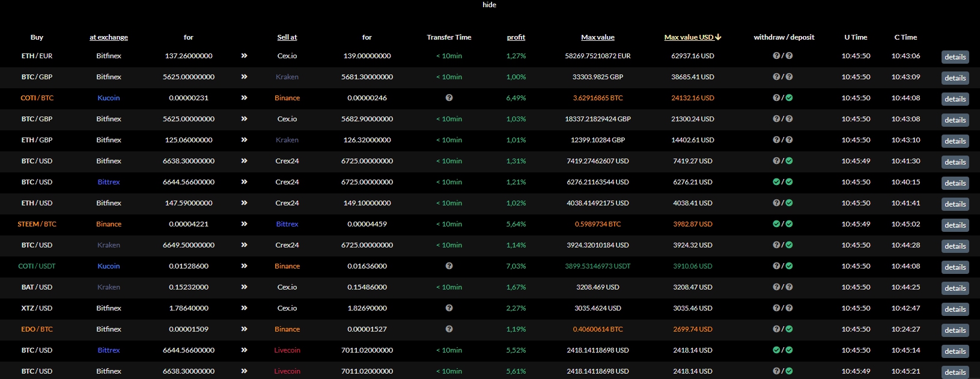This screenshot has width=980, height=379.
Task: Click the deposit question icon in XTZ/USD row
Action: pyautogui.click(x=789, y=308)
